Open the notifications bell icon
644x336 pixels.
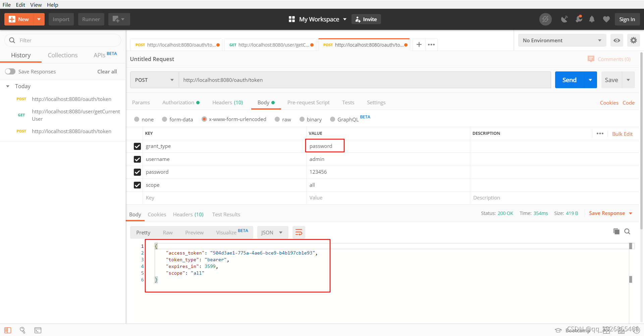[x=592, y=19]
